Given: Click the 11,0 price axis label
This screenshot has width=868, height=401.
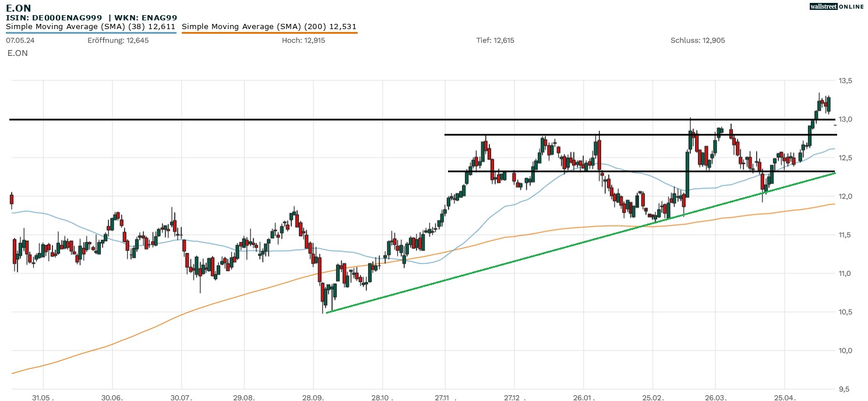Looking at the screenshot, I should point(845,274).
